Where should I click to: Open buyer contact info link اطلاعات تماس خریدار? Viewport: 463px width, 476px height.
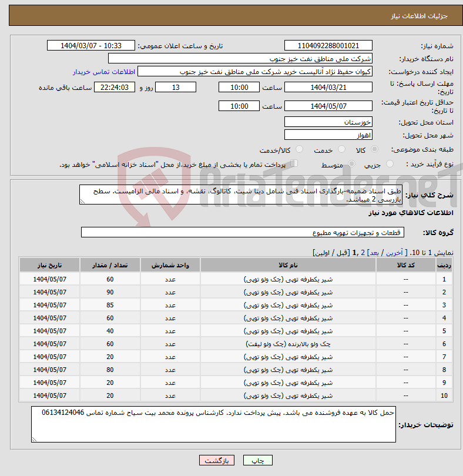pyautogui.click(x=104, y=72)
